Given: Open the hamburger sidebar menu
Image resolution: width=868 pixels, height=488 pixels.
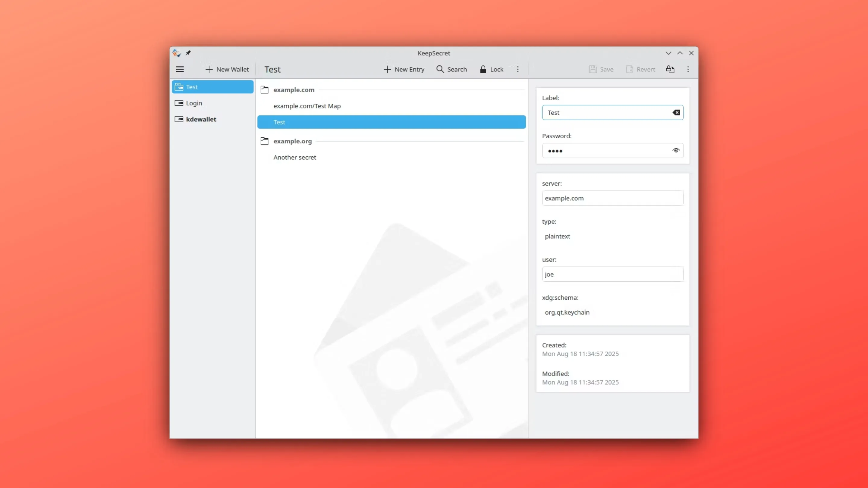Looking at the screenshot, I should coord(180,69).
